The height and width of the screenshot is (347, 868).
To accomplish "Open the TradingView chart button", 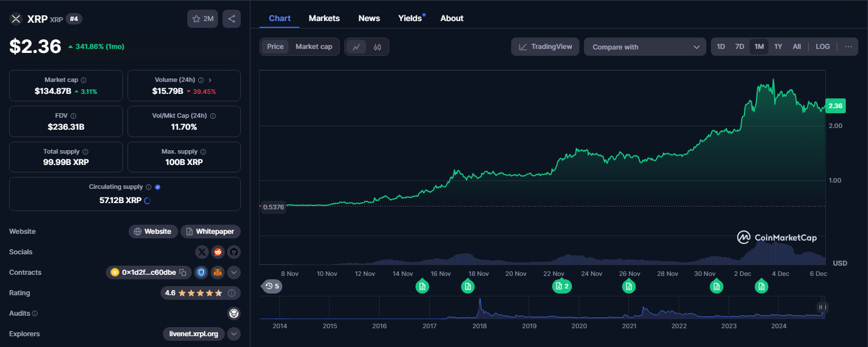I will pos(545,47).
